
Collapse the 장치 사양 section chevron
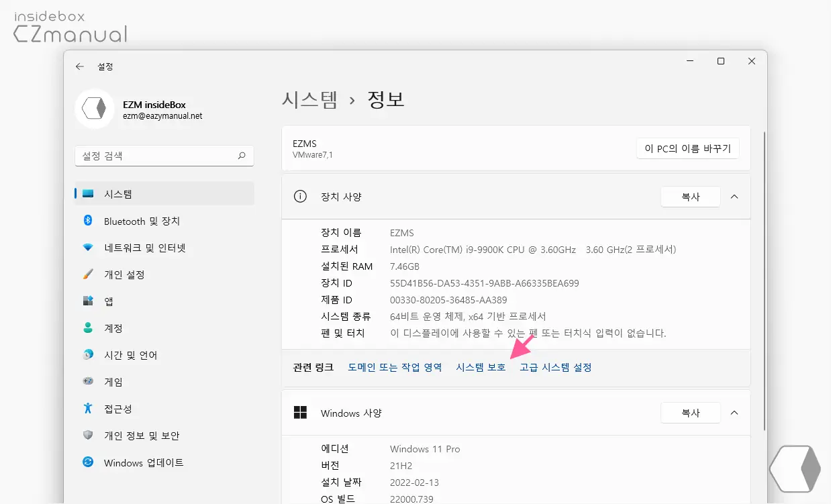734,197
